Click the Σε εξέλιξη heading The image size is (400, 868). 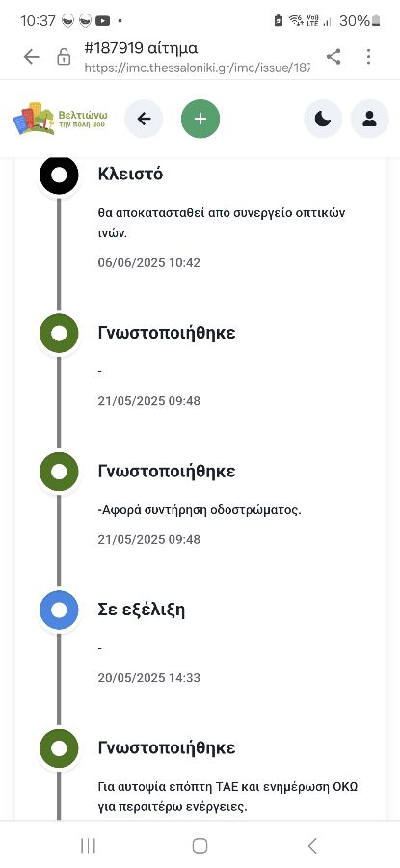(142, 610)
